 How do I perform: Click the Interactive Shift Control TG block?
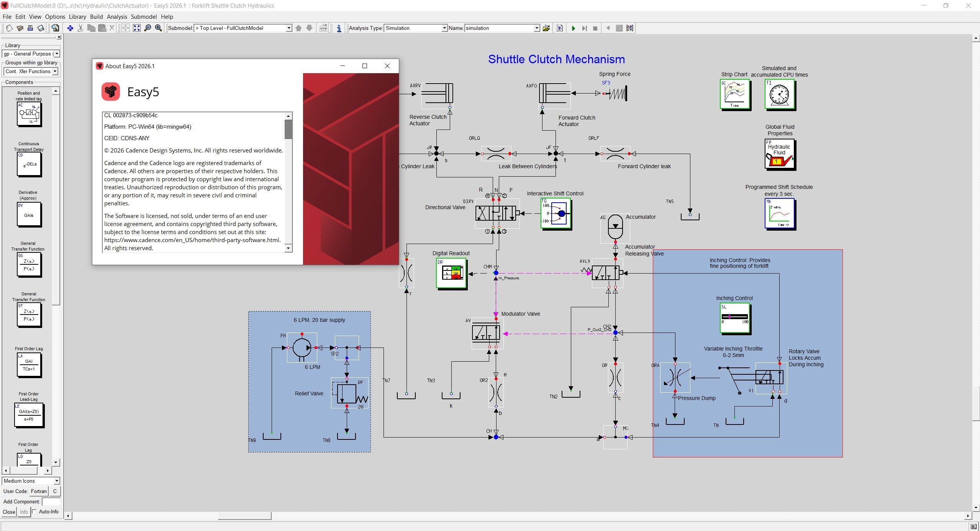click(x=556, y=214)
